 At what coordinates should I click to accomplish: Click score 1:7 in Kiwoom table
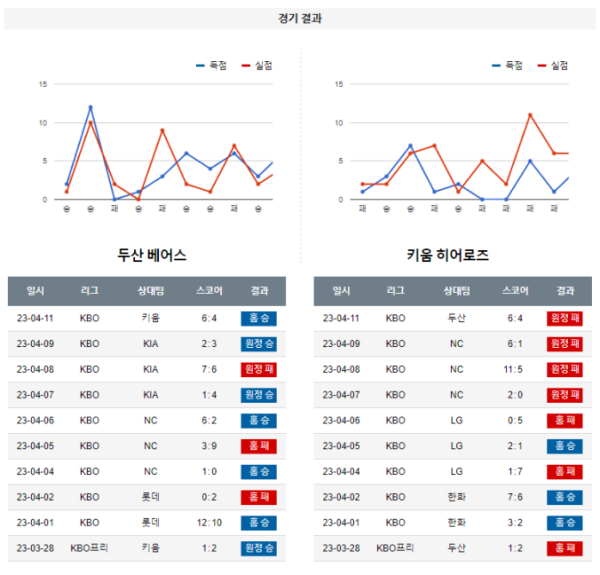[515, 472]
